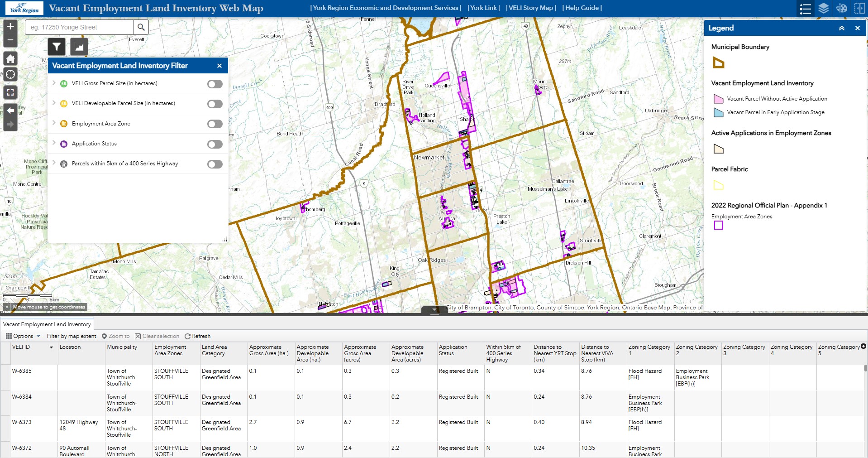The height and width of the screenshot is (458, 868).
Task: Open the Layer List widget
Action: (x=824, y=8)
